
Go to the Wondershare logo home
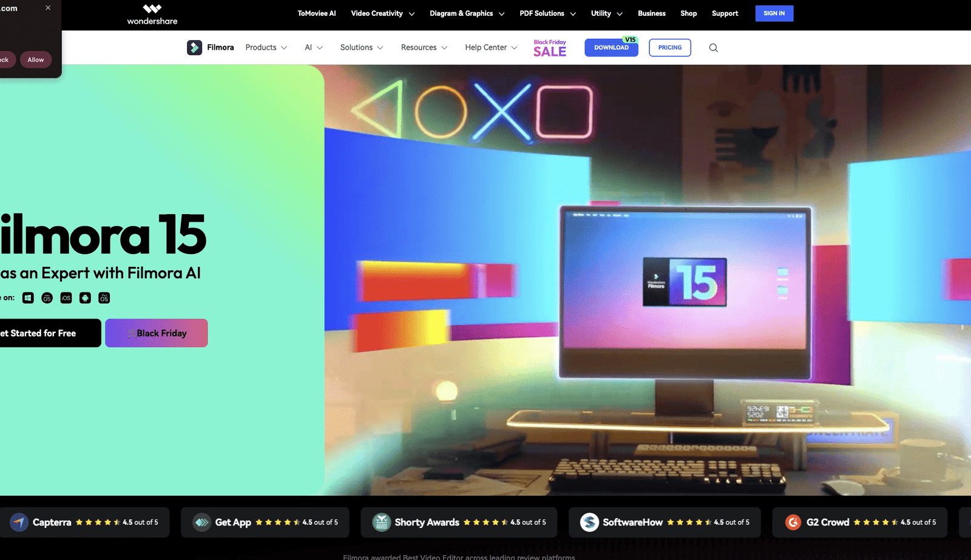(x=152, y=14)
